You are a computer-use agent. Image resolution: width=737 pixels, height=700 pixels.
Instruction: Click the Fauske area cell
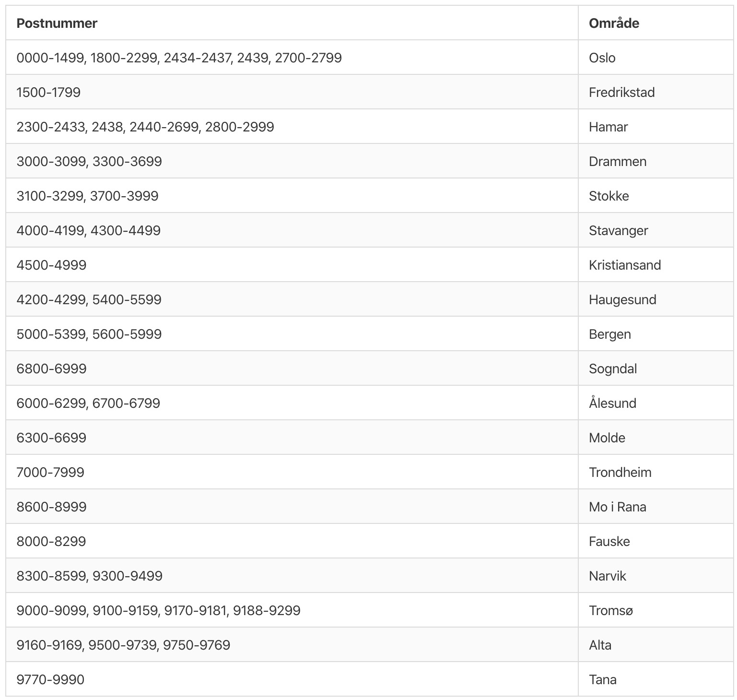(609, 541)
